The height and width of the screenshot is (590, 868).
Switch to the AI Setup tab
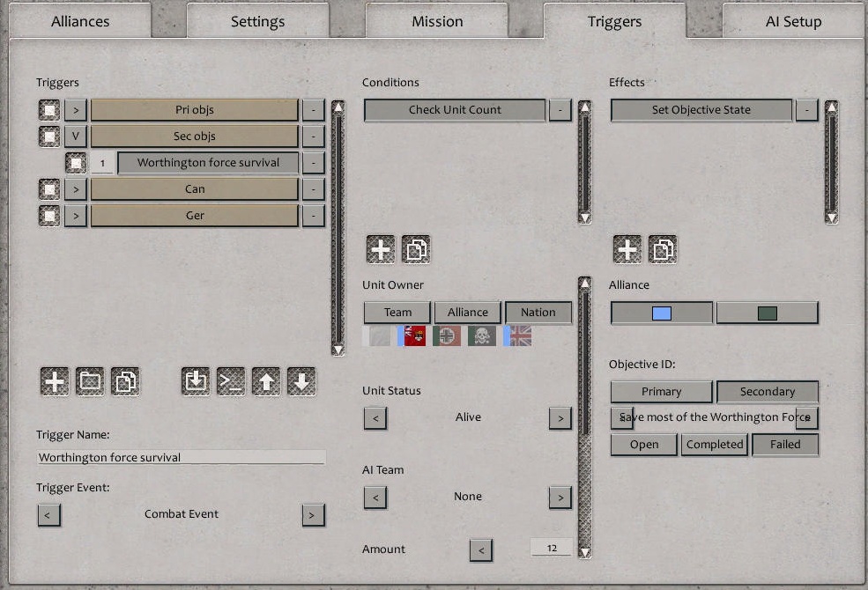coord(792,20)
